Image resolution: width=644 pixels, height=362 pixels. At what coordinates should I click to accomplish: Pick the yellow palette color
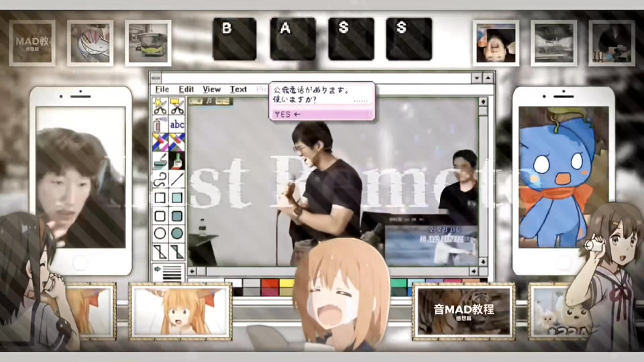click(286, 283)
